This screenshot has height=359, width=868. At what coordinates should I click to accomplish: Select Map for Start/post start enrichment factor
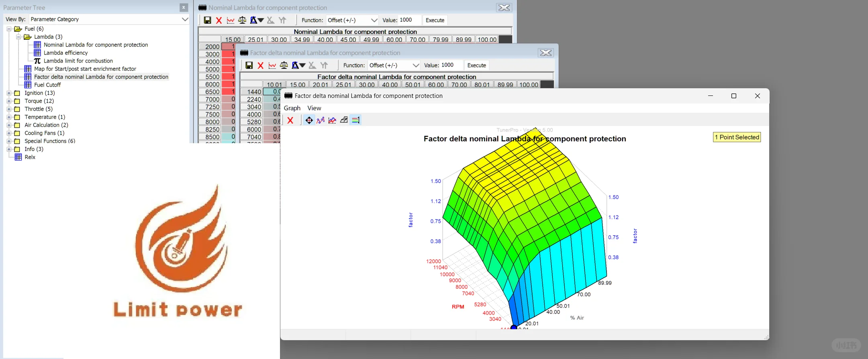click(x=85, y=69)
